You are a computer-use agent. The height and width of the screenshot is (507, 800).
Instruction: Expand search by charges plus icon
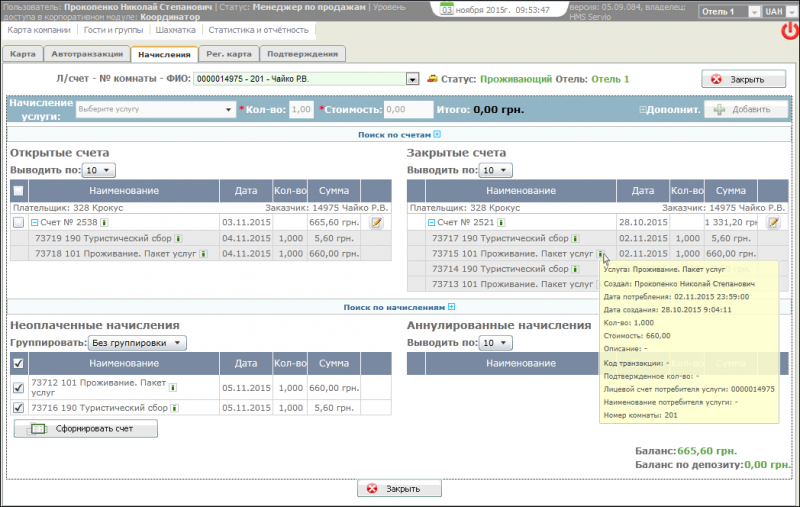click(x=451, y=308)
